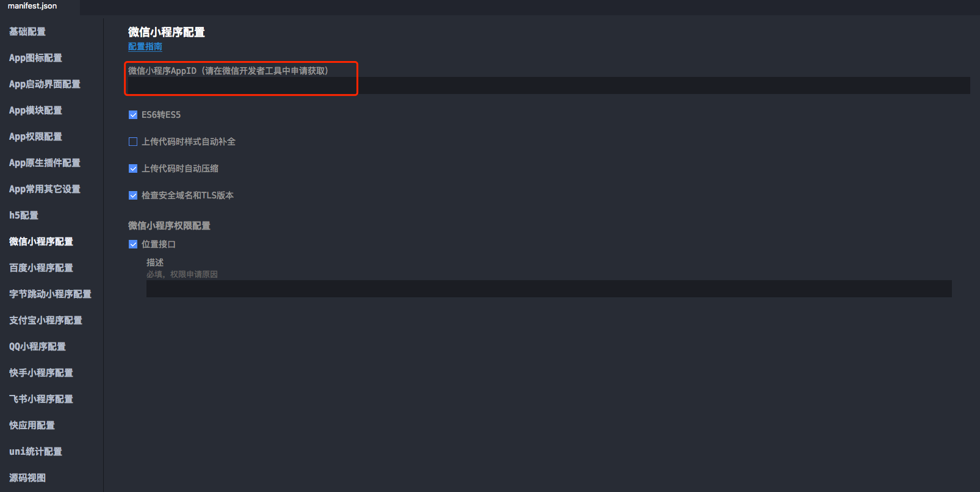The image size is (980, 492).
Task: Open 源码视图 from the sidebar
Action: tap(27, 478)
